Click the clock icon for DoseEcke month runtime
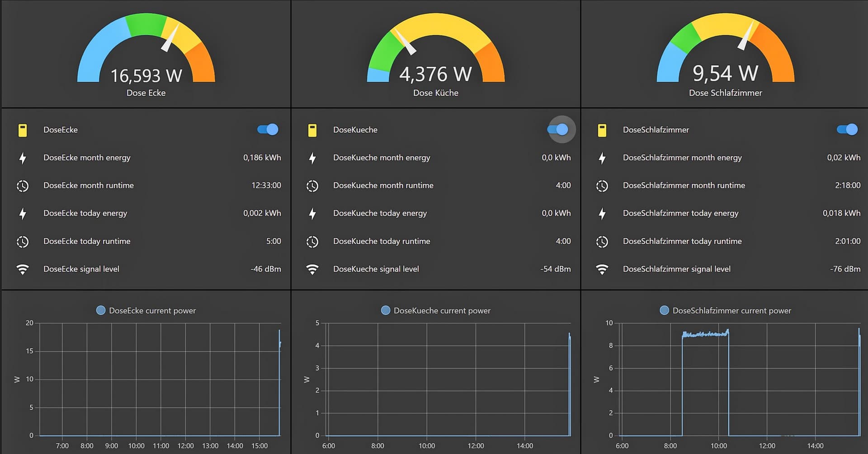 coord(22,185)
